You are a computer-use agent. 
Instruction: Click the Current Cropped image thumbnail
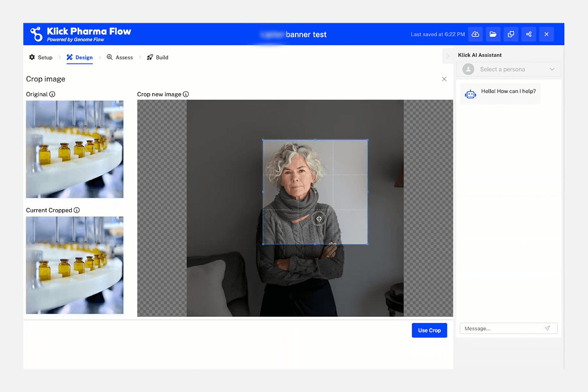[x=75, y=265]
